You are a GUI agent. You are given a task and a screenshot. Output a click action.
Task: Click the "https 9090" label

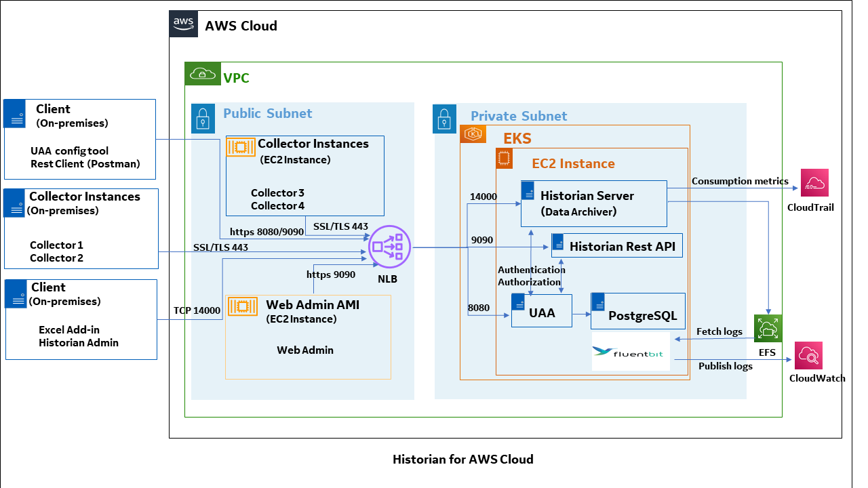point(331,274)
